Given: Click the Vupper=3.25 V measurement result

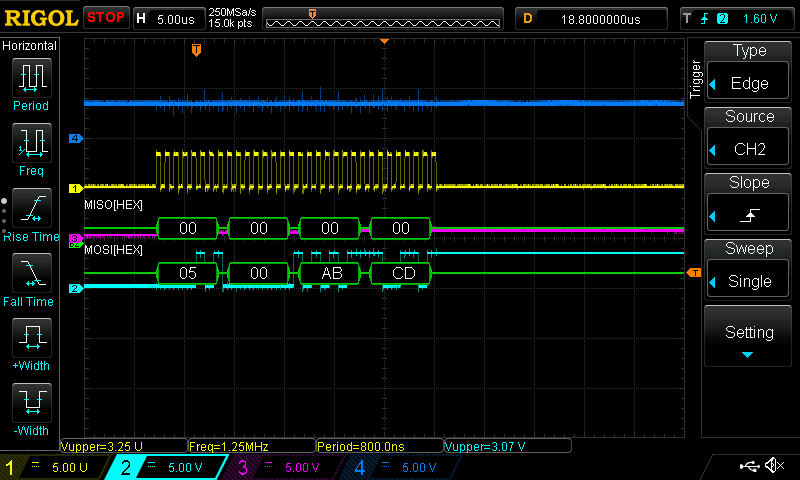Looking at the screenshot, I should click(124, 446).
